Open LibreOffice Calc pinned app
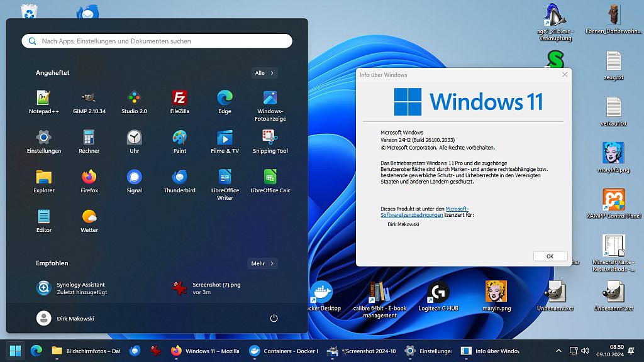Viewport: 644px width, 362px height. click(270, 181)
